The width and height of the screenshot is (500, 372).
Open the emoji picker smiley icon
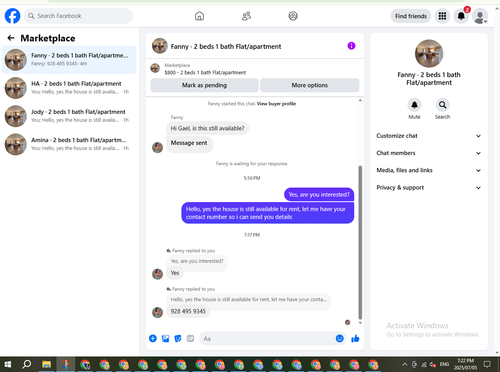(339, 339)
